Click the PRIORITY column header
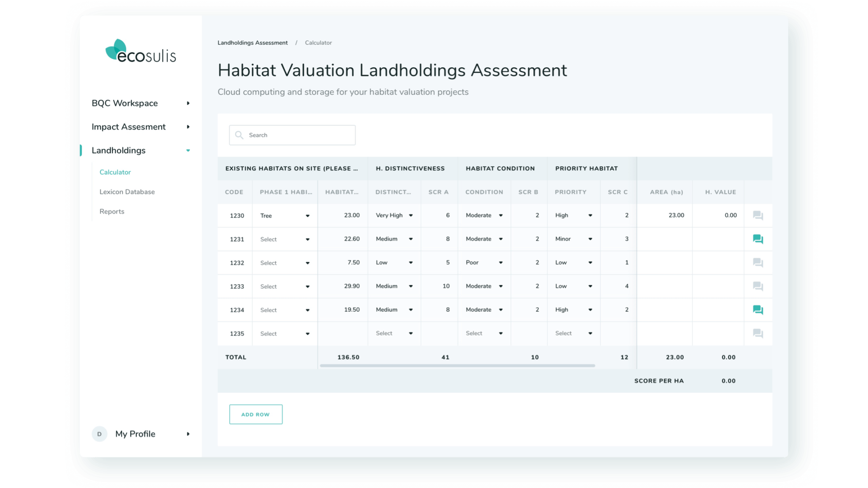Screen dimensions: 868x488 [570, 192]
